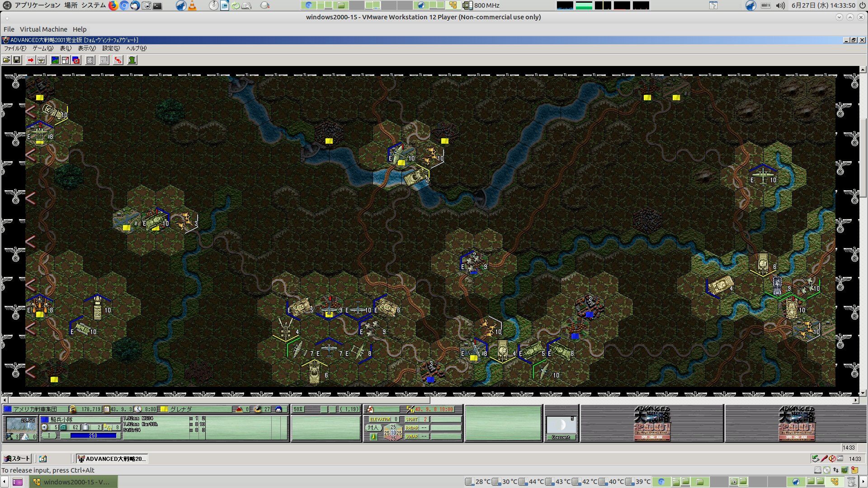The height and width of the screenshot is (488, 868).
Task: Click the terrain map toolbar icon
Action: (x=55, y=60)
